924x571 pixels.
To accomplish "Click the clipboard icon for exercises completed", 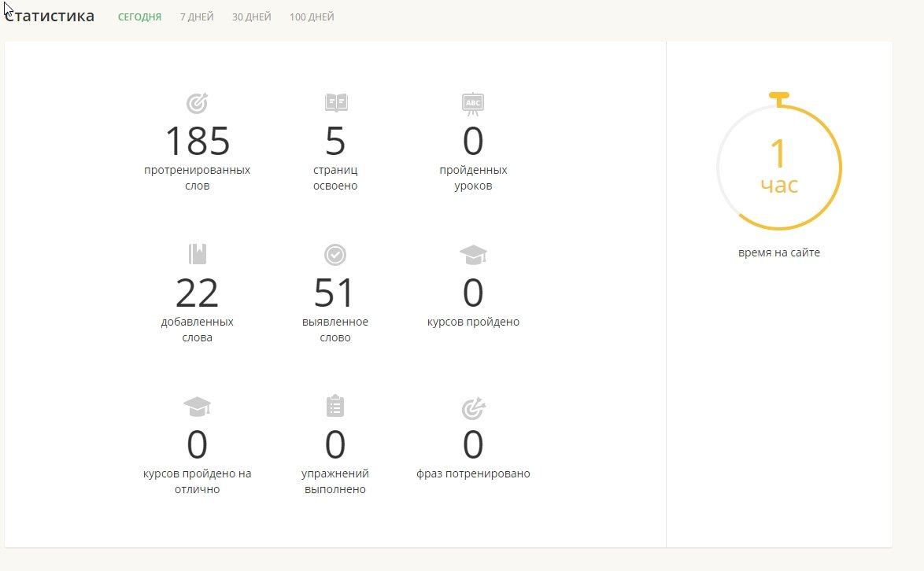I will [x=335, y=407].
